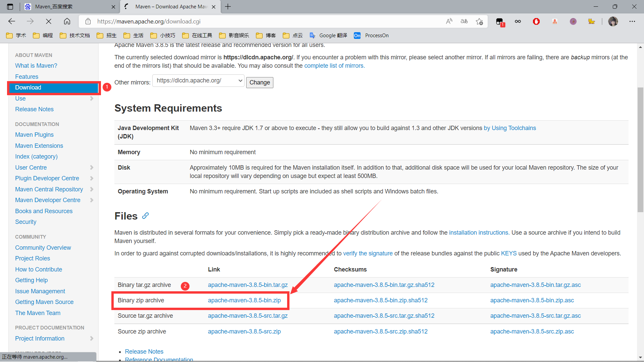Open Maven Plugins sidebar link
The height and width of the screenshot is (362, 644).
34,135
